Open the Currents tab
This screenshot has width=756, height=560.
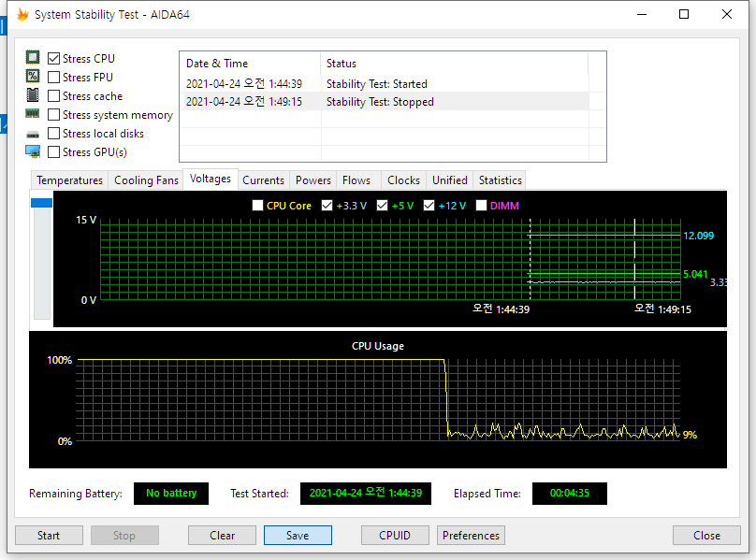[x=263, y=180]
